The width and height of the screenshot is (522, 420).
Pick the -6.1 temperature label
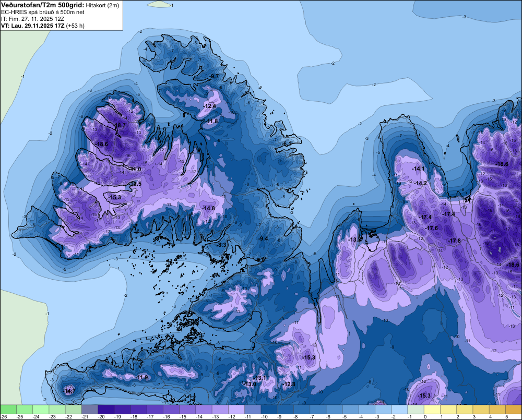[x=287, y=144]
